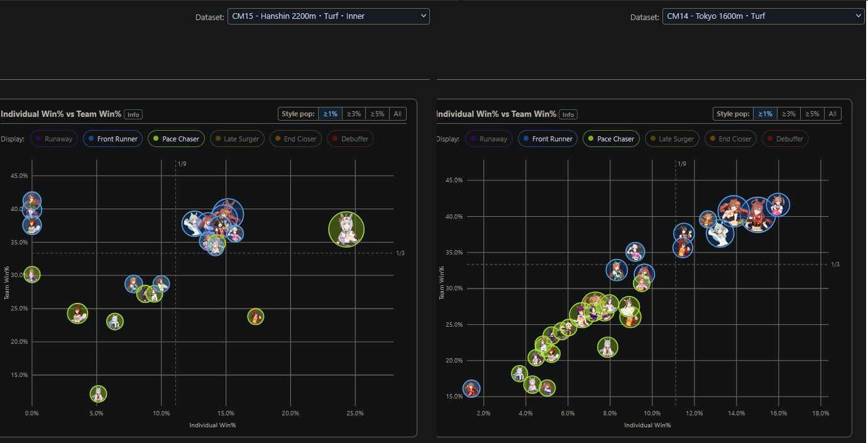This screenshot has width=868, height=443.
Task: Toggle Late Surger display in CM14 chart
Action: [672, 139]
